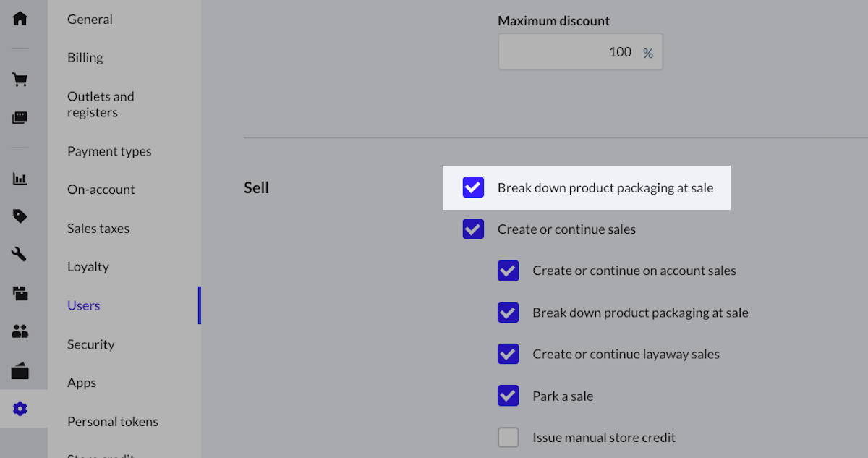Open the Inventory boxes icon
868x458 pixels.
[20, 293]
